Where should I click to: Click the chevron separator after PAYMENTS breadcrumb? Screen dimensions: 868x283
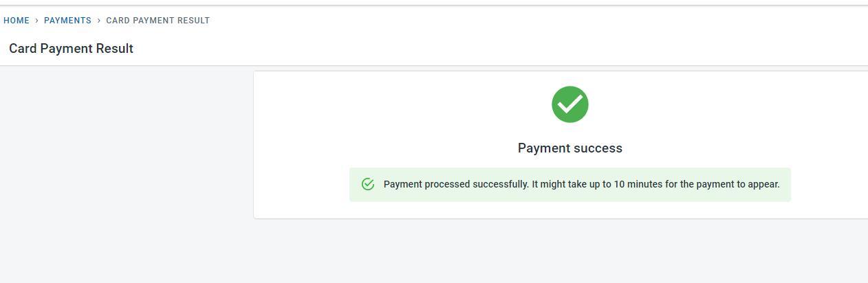click(x=98, y=21)
